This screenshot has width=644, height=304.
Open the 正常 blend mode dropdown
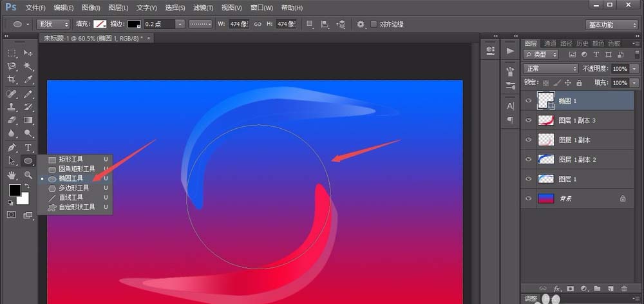(x=551, y=68)
